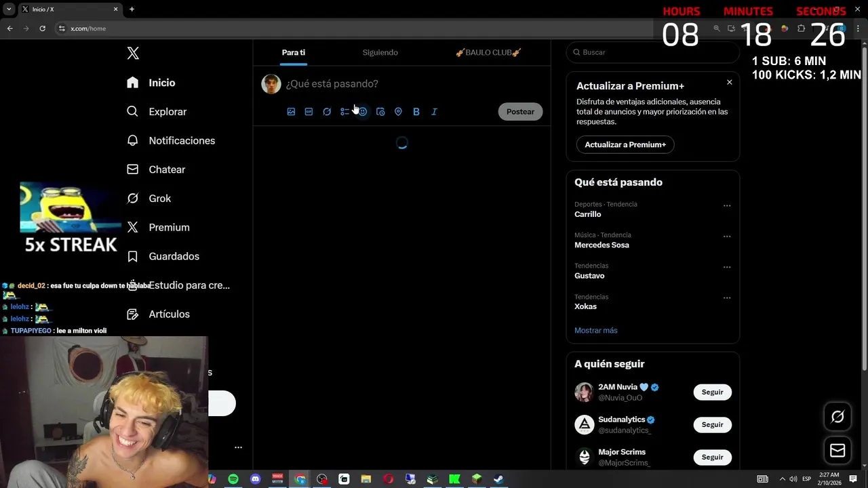Add a GIF to the post
Screen dimensions: 868x488
309,112
